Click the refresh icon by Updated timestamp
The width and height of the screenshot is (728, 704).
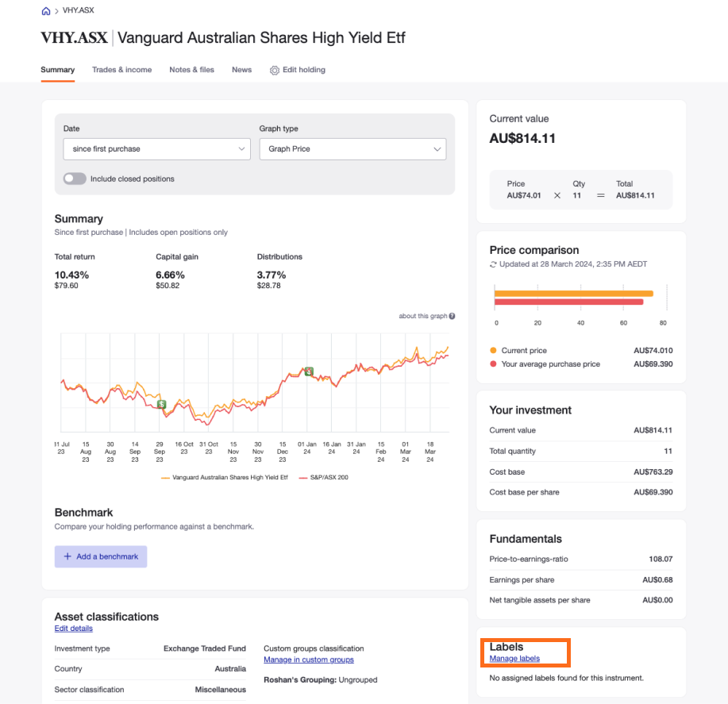pos(493,264)
